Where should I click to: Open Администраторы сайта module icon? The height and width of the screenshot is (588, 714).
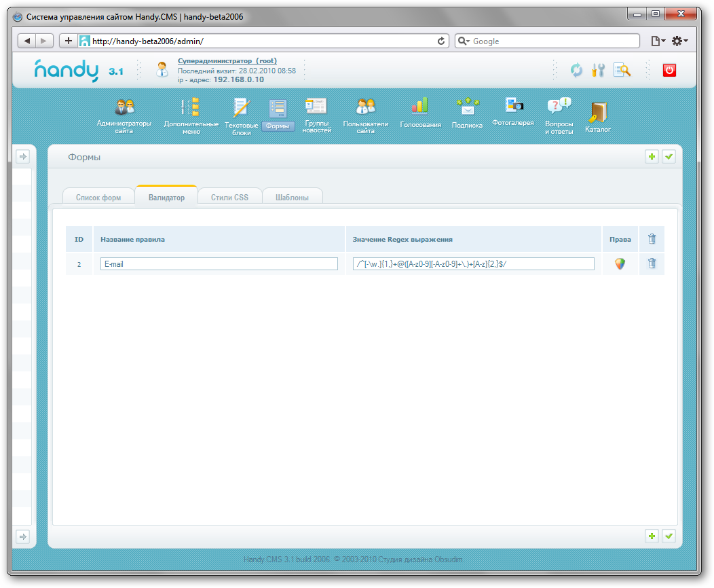tap(124, 107)
